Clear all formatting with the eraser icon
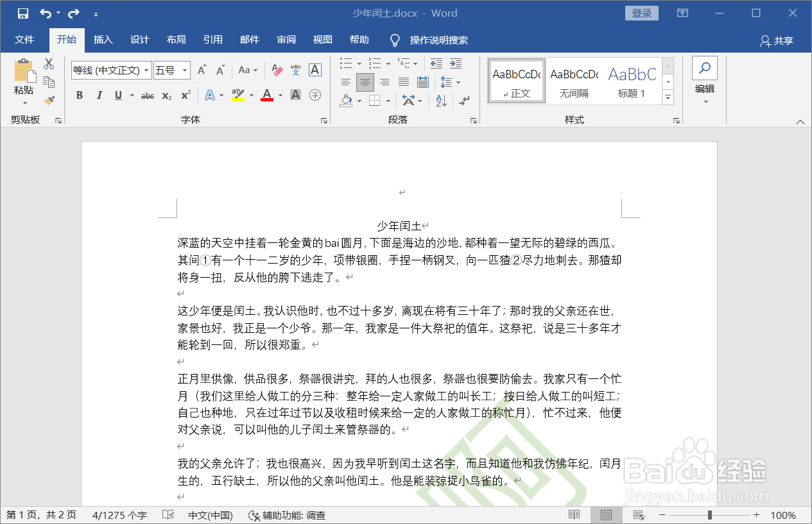Viewport: 812px width, 524px height. 277,70
